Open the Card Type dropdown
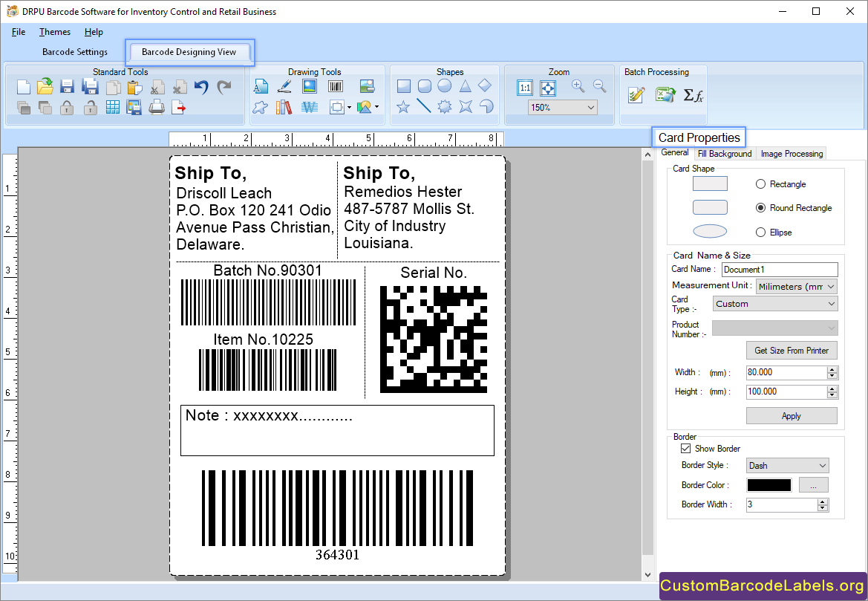 tap(831, 304)
